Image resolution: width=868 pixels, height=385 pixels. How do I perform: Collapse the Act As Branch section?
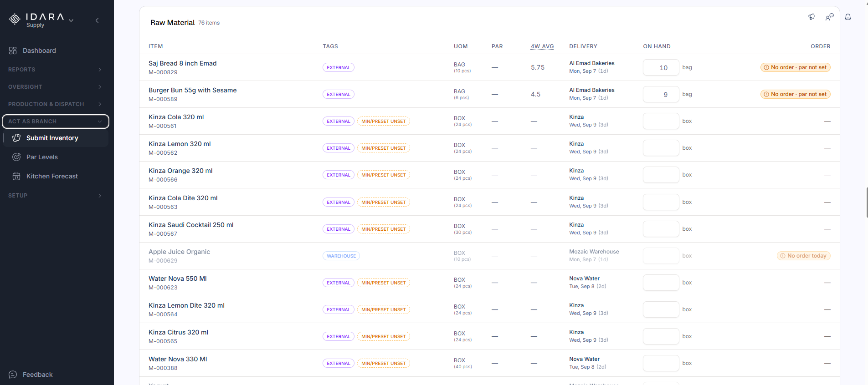click(56, 122)
